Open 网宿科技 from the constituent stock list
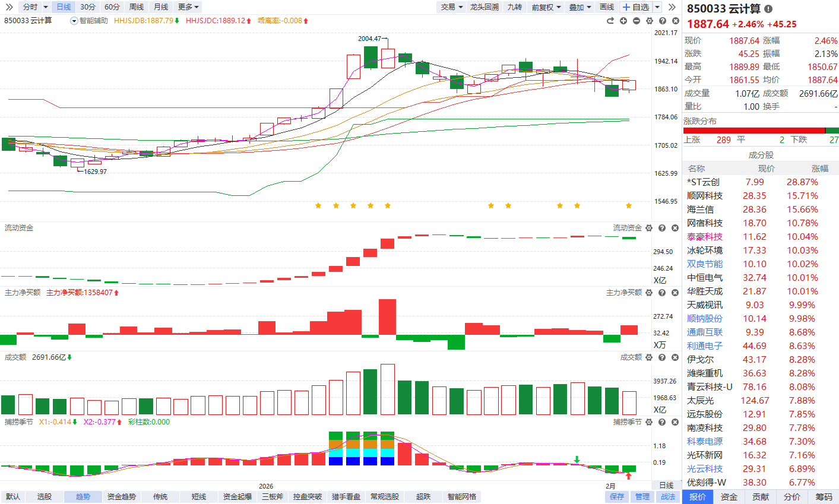 (705, 223)
